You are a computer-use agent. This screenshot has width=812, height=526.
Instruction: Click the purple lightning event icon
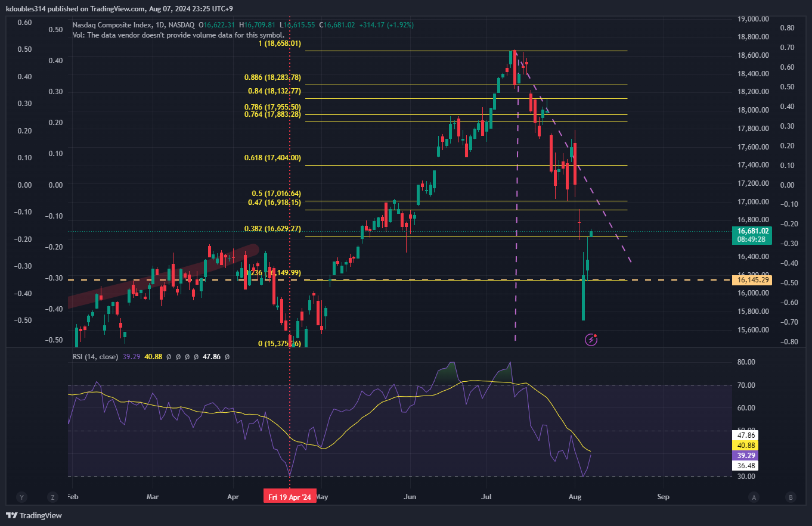point(591,340)
